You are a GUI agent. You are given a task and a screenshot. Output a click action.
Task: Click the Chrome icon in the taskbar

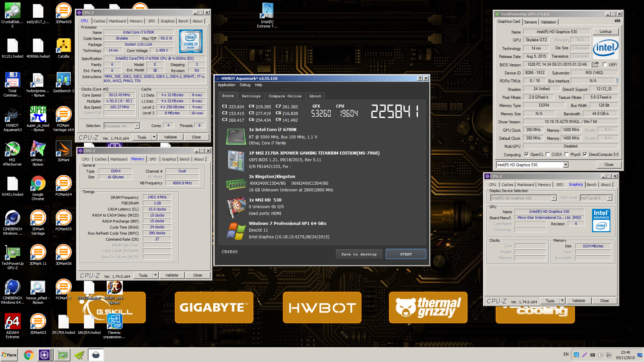coord(29,355)
